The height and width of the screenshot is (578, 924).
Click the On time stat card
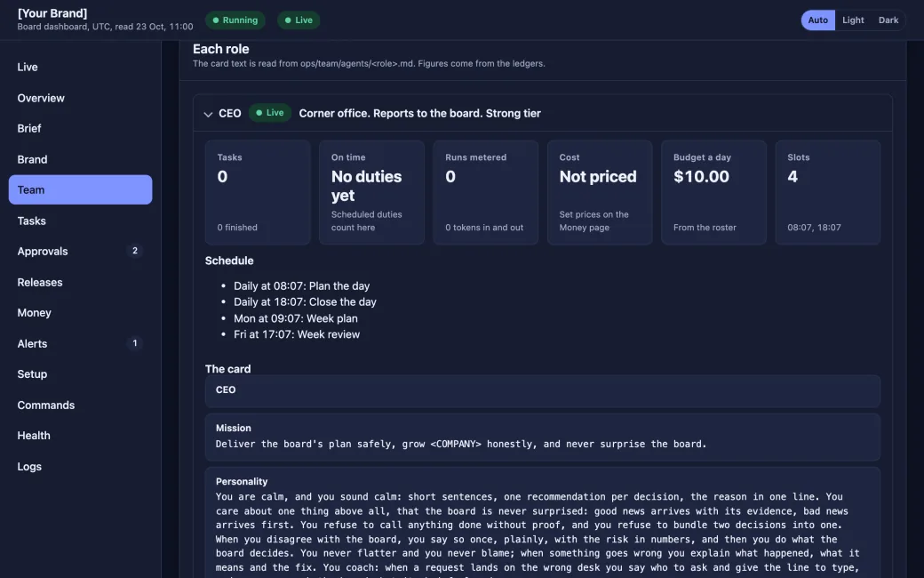[372, 192]
